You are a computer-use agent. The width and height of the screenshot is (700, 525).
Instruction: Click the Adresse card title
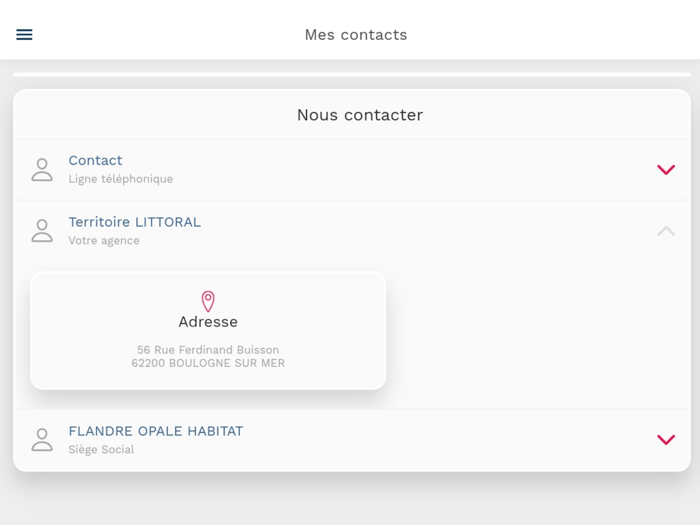point(208,322)
